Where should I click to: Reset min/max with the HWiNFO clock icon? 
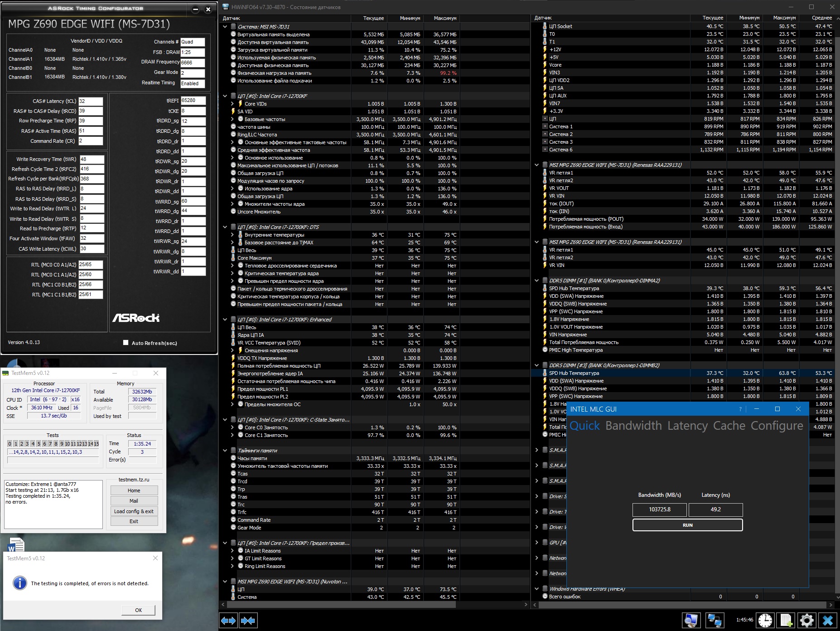765,620
